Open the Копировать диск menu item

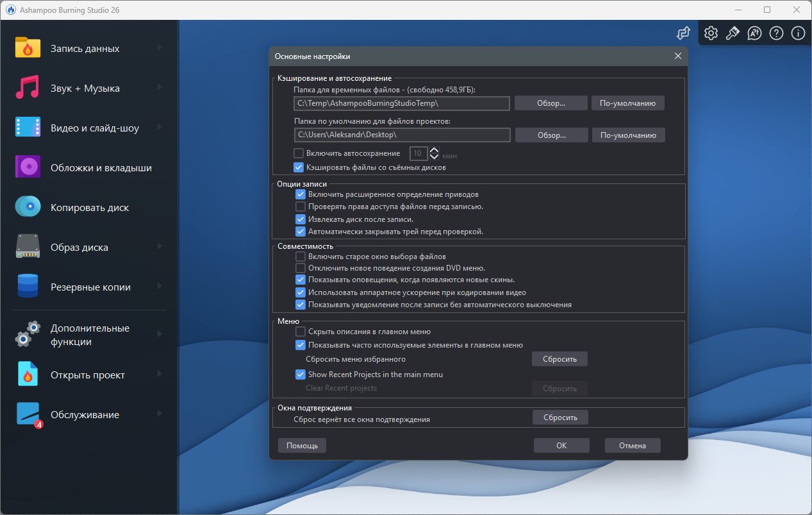(90, 208)
